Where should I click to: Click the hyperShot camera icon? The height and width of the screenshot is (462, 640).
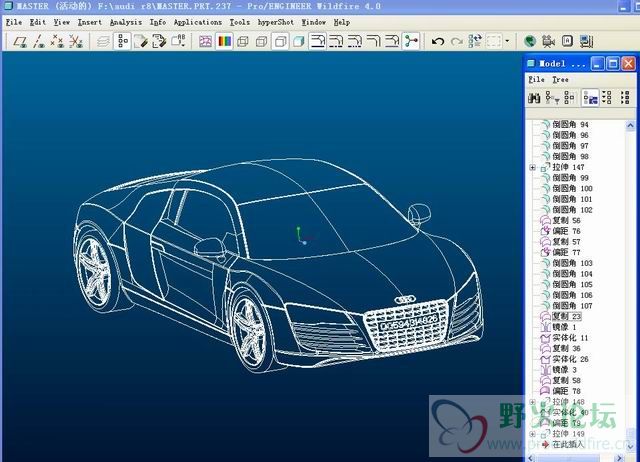point(548,41)
